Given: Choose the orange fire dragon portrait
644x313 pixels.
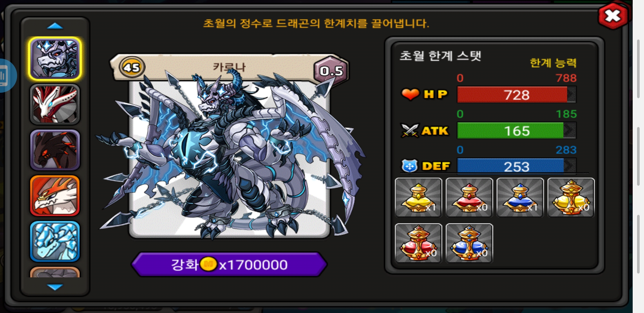Looking at the screenshot, I should point(55,196).
